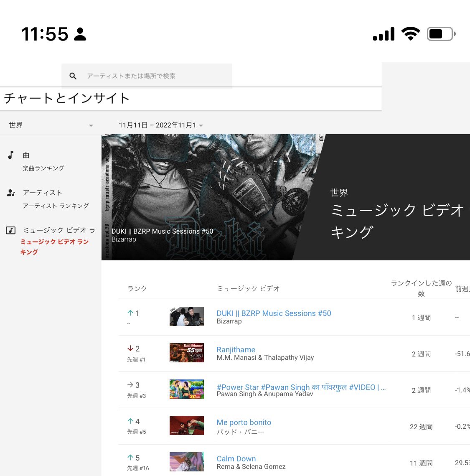Image resolution: width=470 pixels, height=476 pixels.
Task: Open the Calm Down video thumbnail
Action: 187,462
